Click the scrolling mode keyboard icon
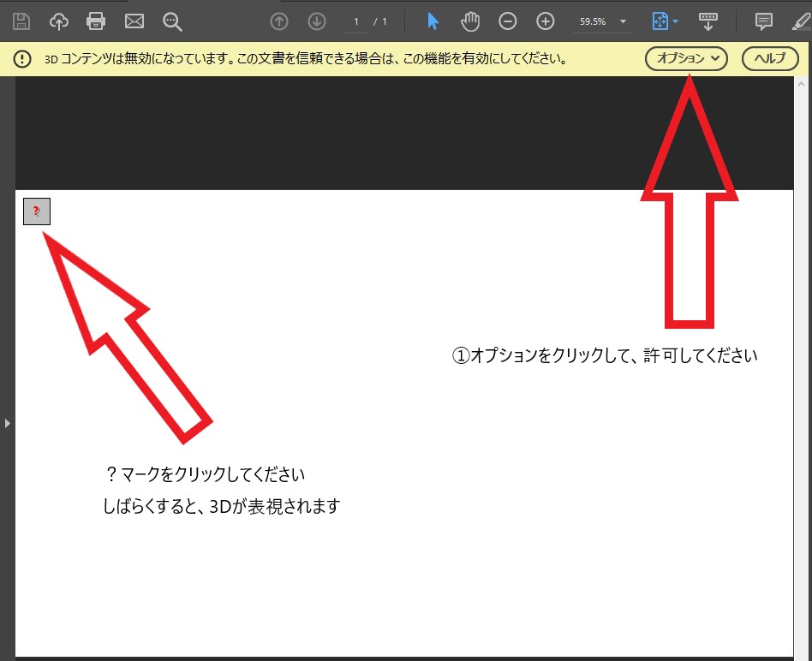Screen dimensions: 812x661 (708, 21)
